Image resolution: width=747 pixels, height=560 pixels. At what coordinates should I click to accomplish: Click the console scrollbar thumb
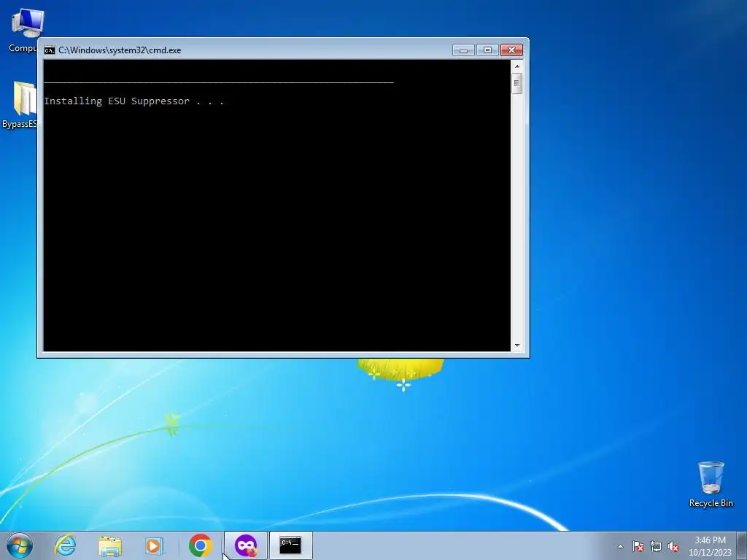coord(517,83)
